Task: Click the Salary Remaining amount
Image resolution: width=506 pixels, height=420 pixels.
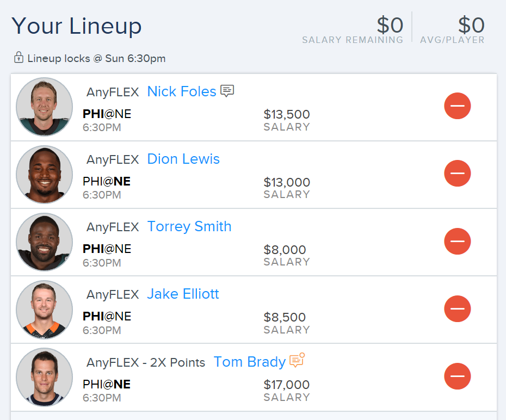Action: (x=390, y=25)
